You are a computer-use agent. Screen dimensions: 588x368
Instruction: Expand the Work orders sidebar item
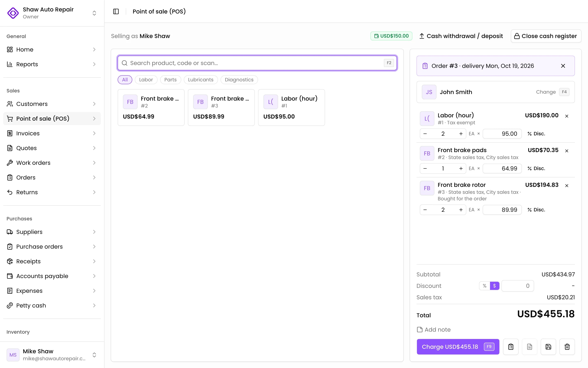(52, 163)
